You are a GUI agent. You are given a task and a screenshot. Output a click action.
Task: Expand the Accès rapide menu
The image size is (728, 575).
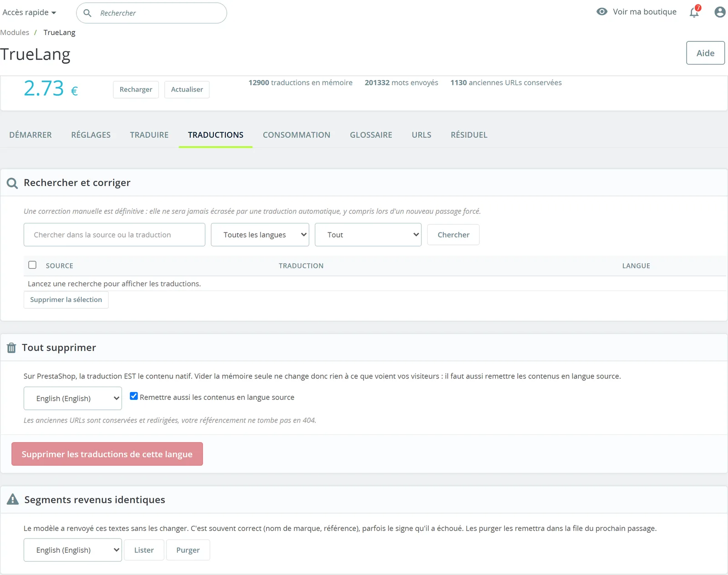point(29,12)
